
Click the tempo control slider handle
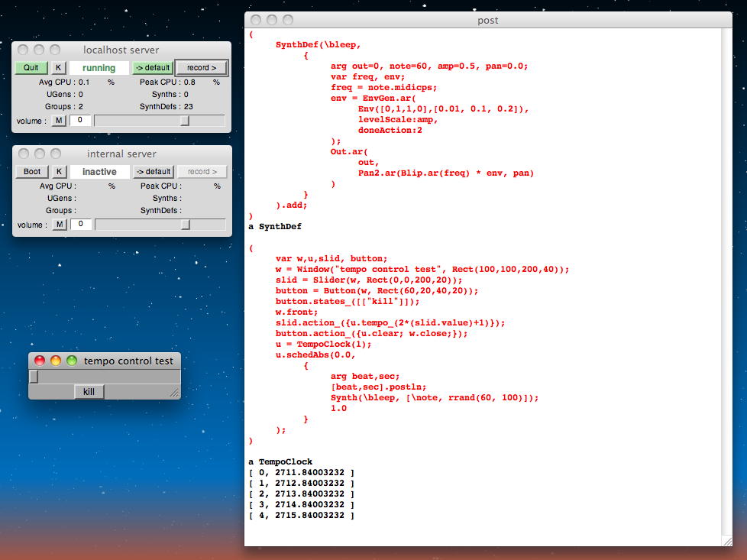click(x=34, y=377)
